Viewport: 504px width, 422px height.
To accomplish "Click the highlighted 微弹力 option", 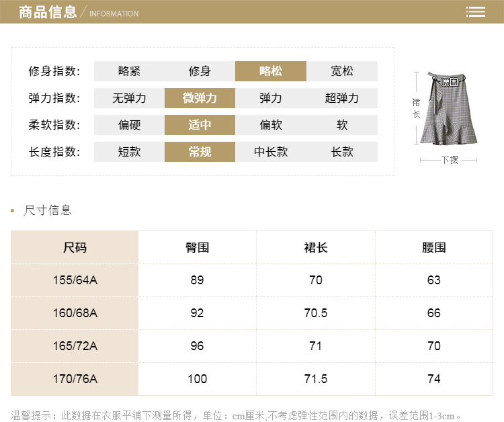I will [200, 98].
